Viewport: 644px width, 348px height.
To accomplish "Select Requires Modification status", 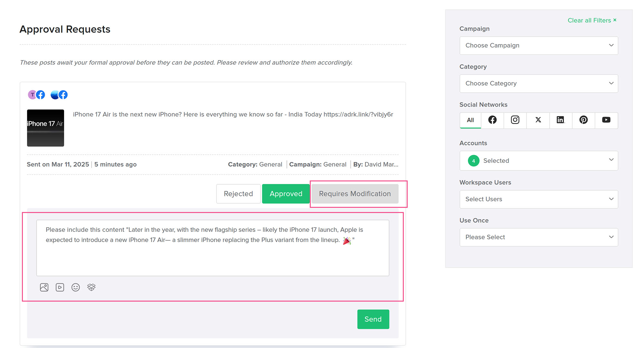I will click(355, 194).
